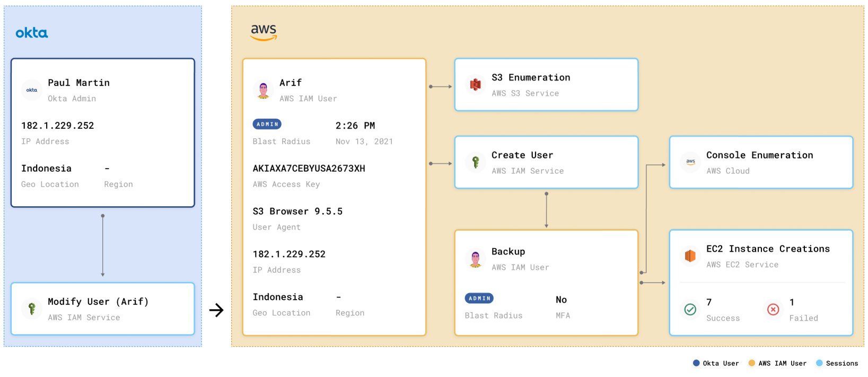Click the AWS cloud icon beside Console Enumeration
This screenshot has width=868, height=377.
point(690,162)
